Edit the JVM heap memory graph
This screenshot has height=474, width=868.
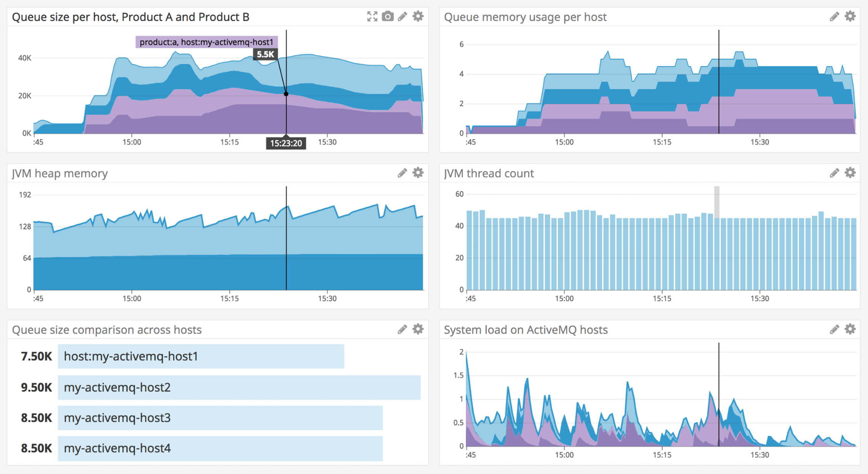[402, 172]
